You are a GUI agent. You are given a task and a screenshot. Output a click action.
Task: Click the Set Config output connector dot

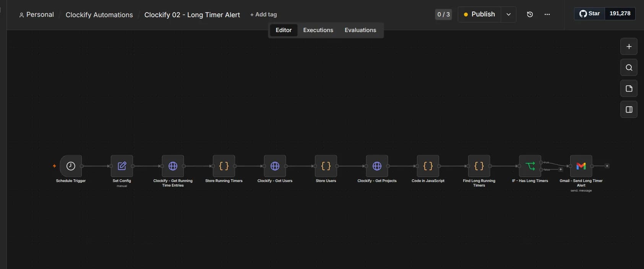pos(133,166)
